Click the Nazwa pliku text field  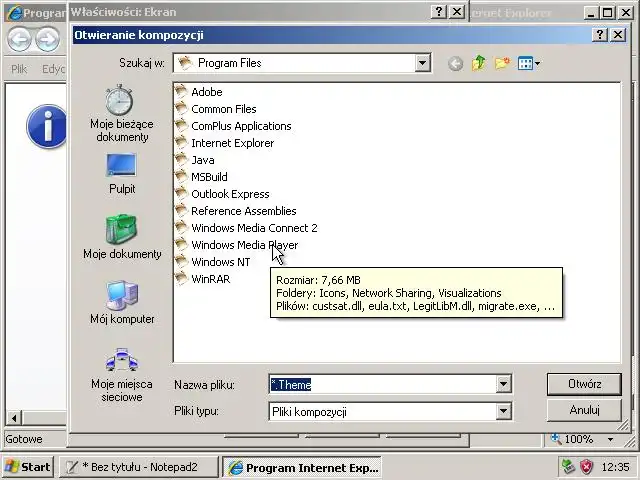tap(382, 384)
